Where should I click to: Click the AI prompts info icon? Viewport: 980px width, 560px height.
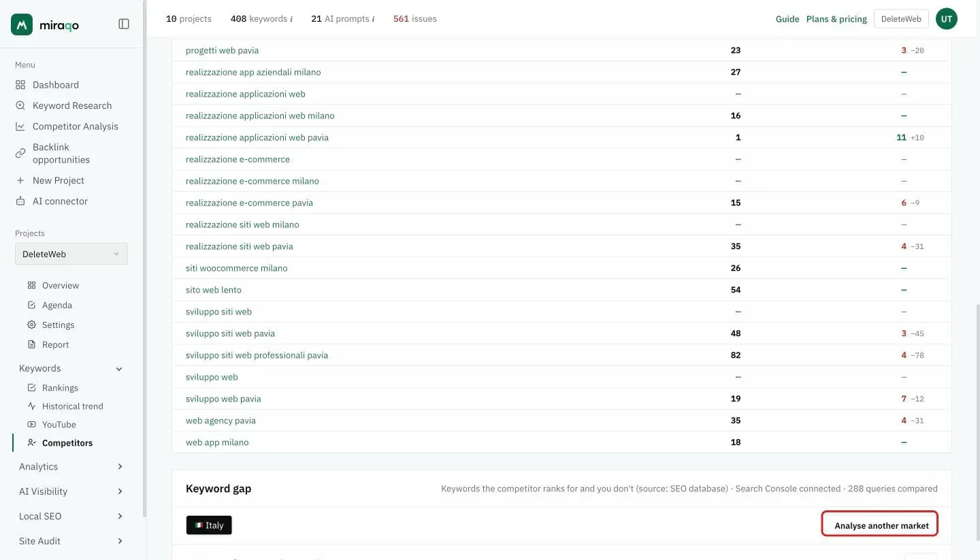coord(373,19)
